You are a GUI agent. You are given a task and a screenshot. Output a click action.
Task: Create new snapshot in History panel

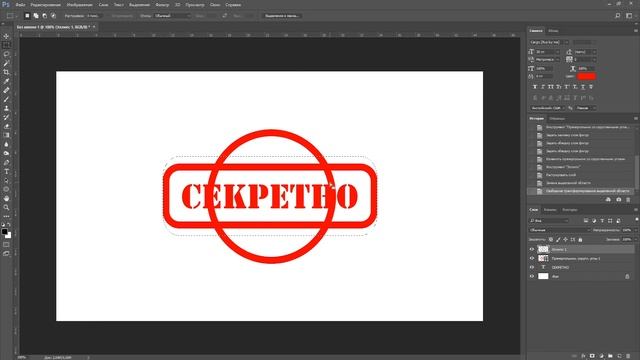618,200
